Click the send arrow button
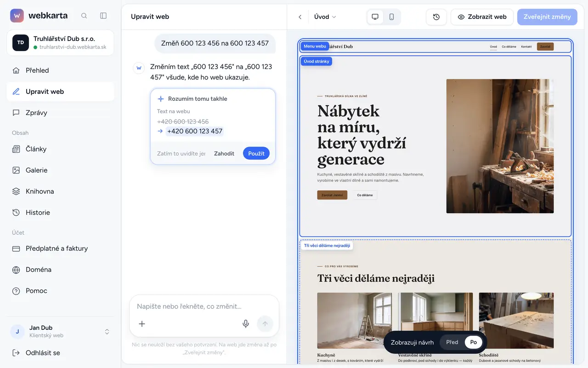 (x=265, y=324)
